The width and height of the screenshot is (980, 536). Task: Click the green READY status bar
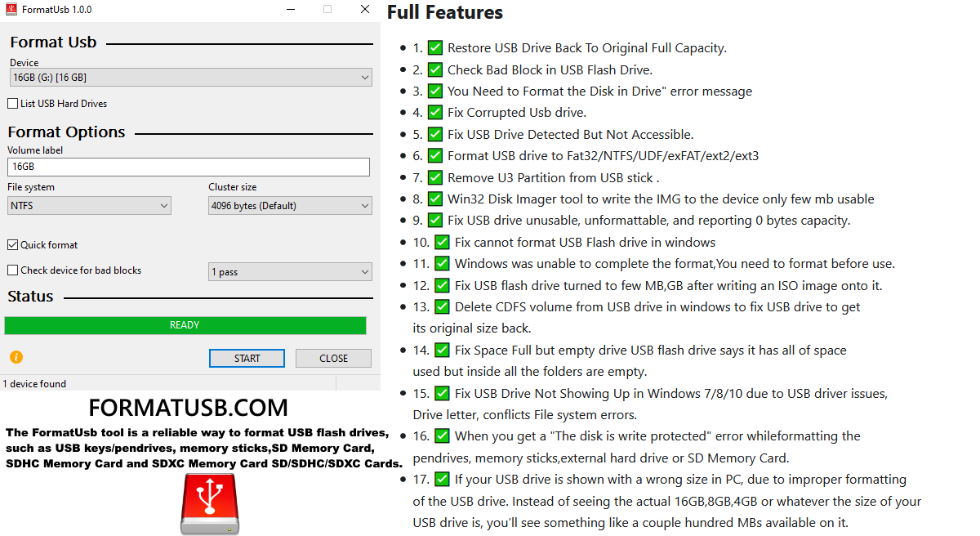(185, 325)
